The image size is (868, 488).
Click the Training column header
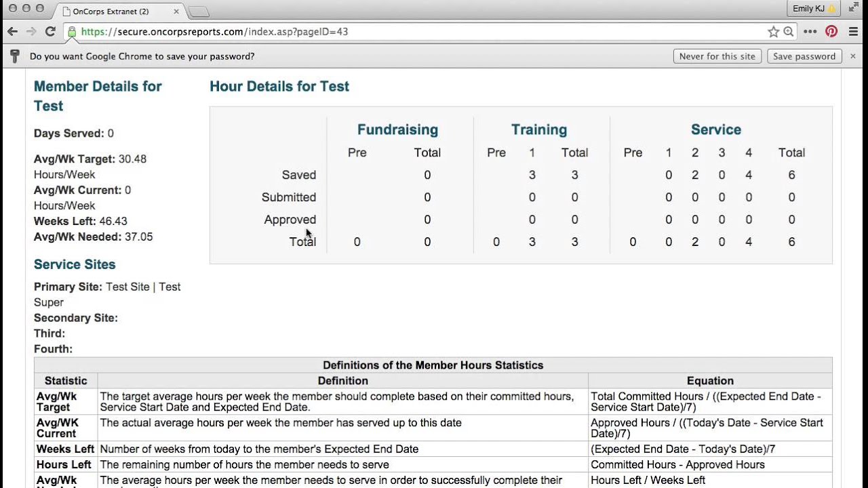coord(539,129)
